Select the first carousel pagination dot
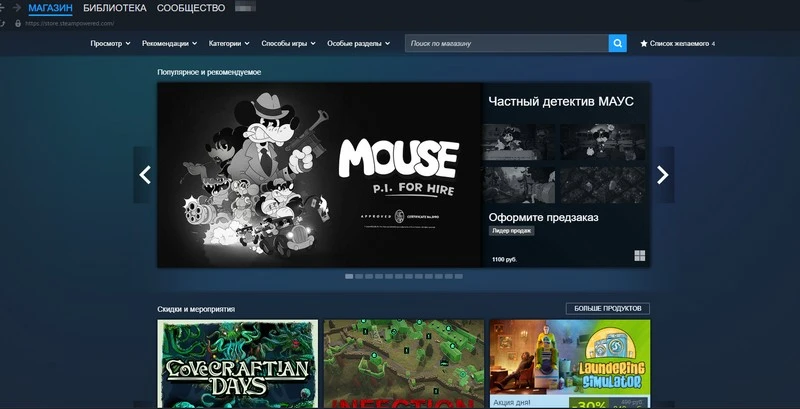 tap(349, 276)
